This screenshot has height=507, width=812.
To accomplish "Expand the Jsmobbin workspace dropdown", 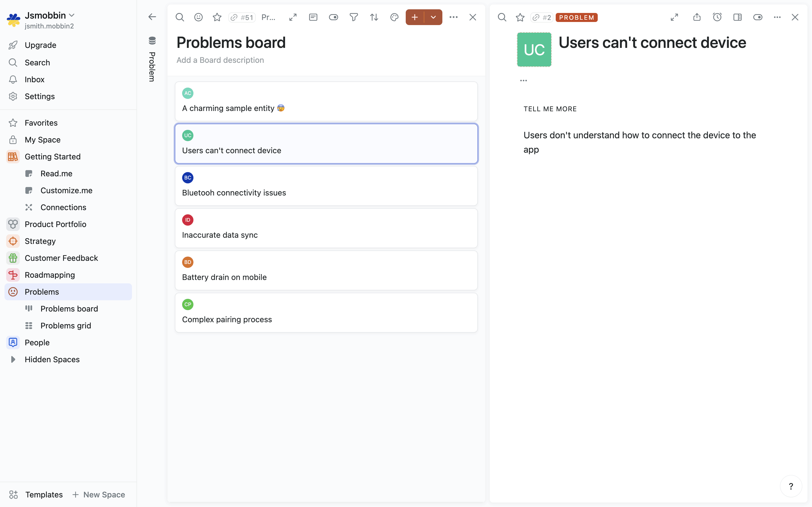I will click(72, 15).
